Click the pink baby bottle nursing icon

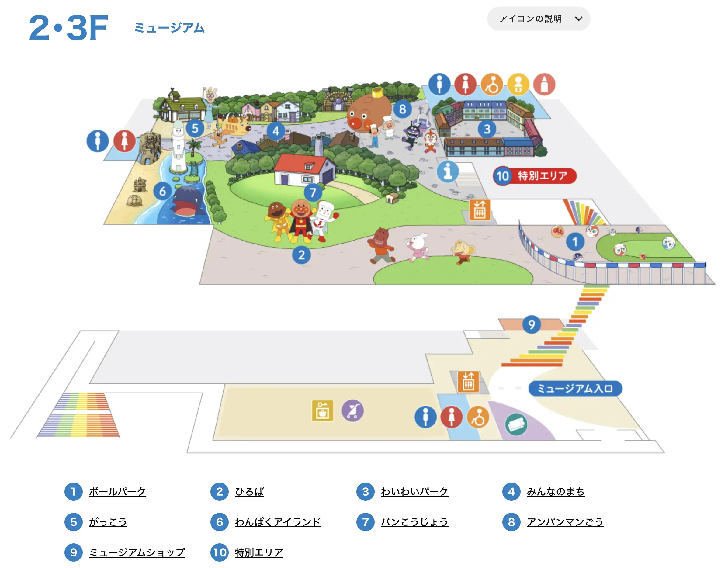click(544, 84)
